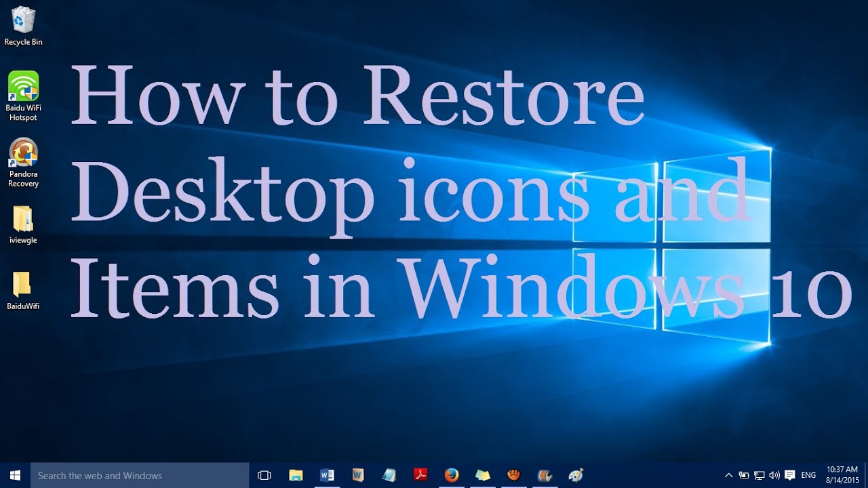
Task: Click the Show desktop sliver at taskbar end
Action: point(866,475)
